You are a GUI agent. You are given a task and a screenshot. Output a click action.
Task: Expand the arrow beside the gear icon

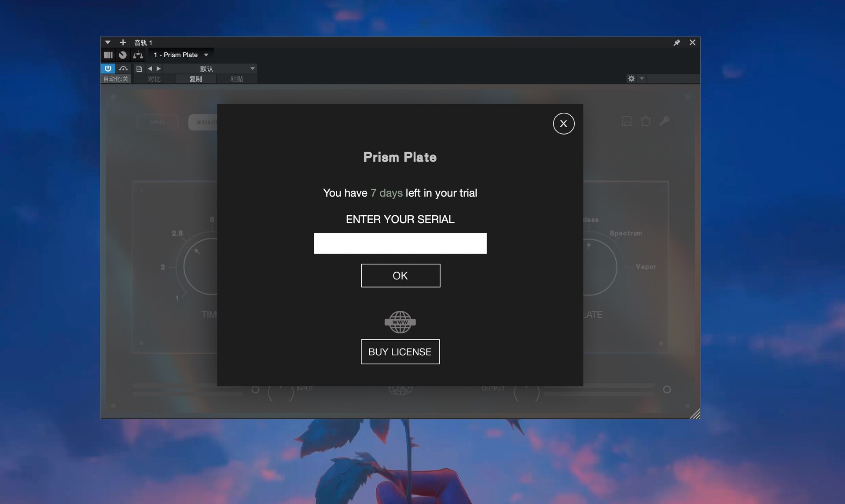pyautogui.click(x=642, y=78)
